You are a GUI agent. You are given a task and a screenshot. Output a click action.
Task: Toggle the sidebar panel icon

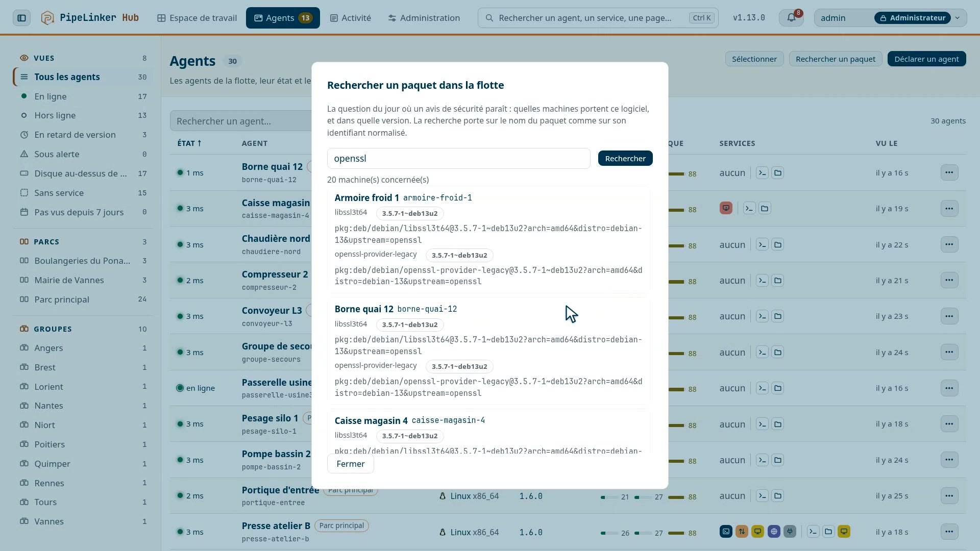pyautogui.click(x=21, y=18)
